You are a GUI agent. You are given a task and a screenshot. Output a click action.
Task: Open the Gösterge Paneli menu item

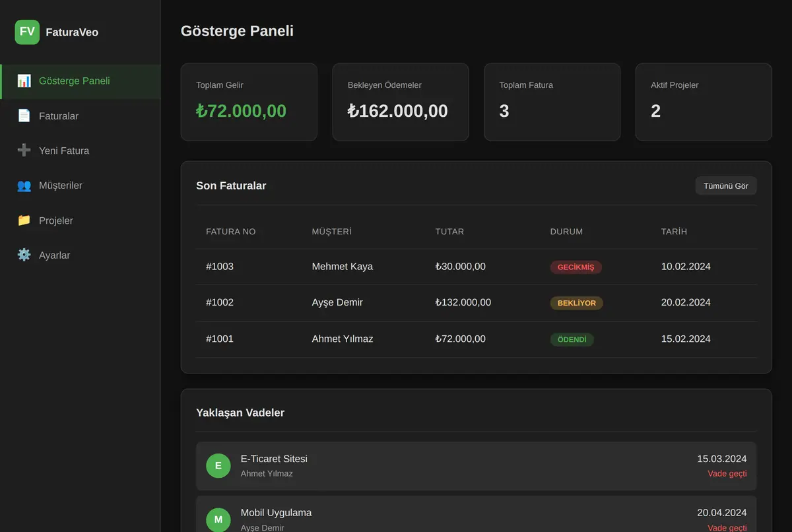[81, 81]
